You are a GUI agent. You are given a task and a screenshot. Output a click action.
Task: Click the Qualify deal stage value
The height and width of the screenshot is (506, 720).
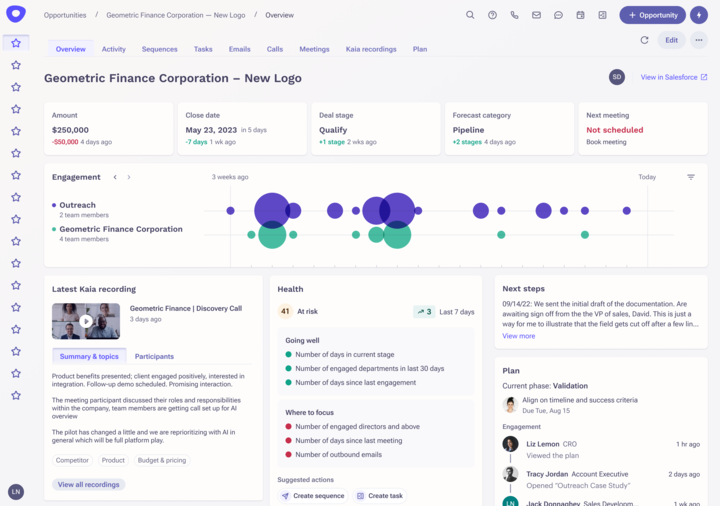pyautogui.click(x=333, y=130)
